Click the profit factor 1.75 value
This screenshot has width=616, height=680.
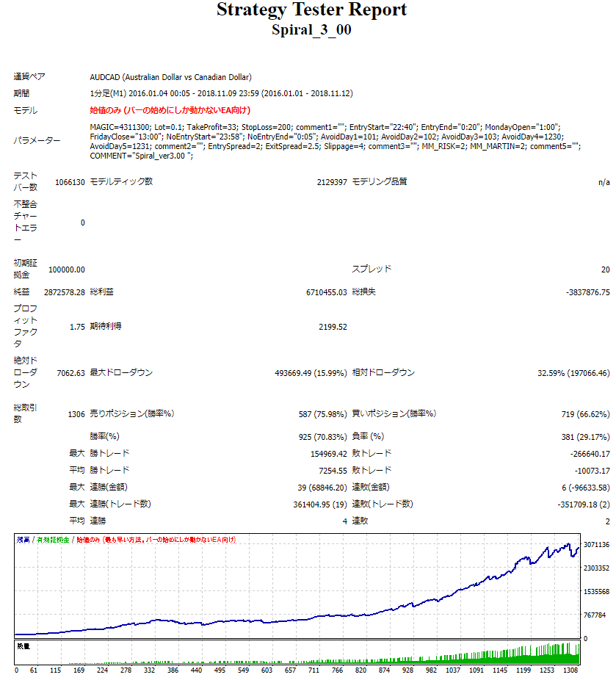click(x=77, y=327)
